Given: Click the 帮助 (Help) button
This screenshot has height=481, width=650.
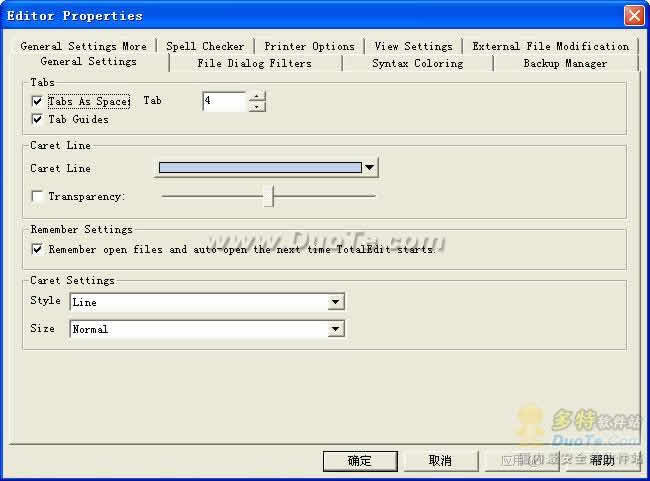Looking at the screenshot, I should click(602, 461).
